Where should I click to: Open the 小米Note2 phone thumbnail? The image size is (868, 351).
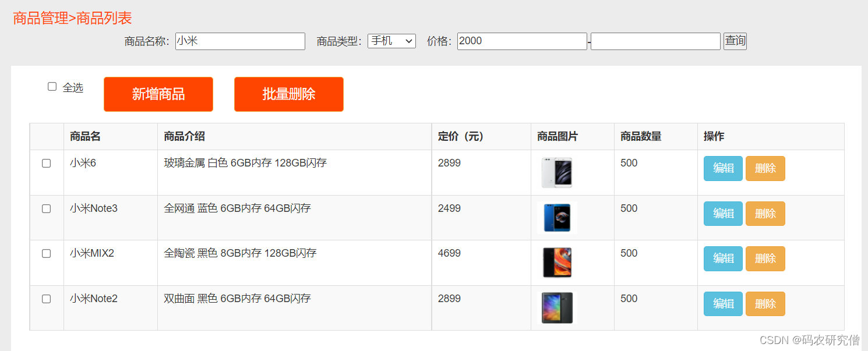click(557, 308)
